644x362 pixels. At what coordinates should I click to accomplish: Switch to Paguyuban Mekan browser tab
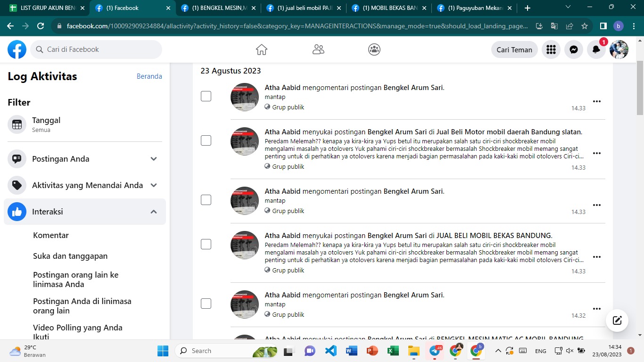pos(476,8)
